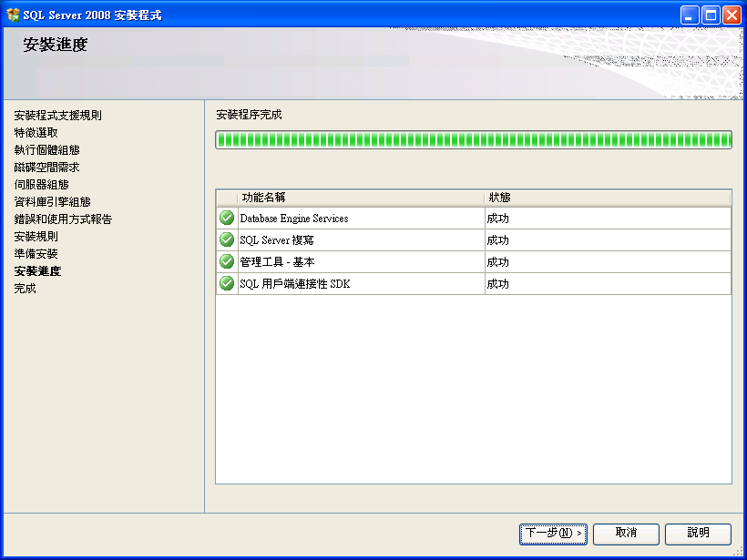Click the check icon next to 管理工具 - 基本
Screen dimensions: 747x560
click(227, 262)
